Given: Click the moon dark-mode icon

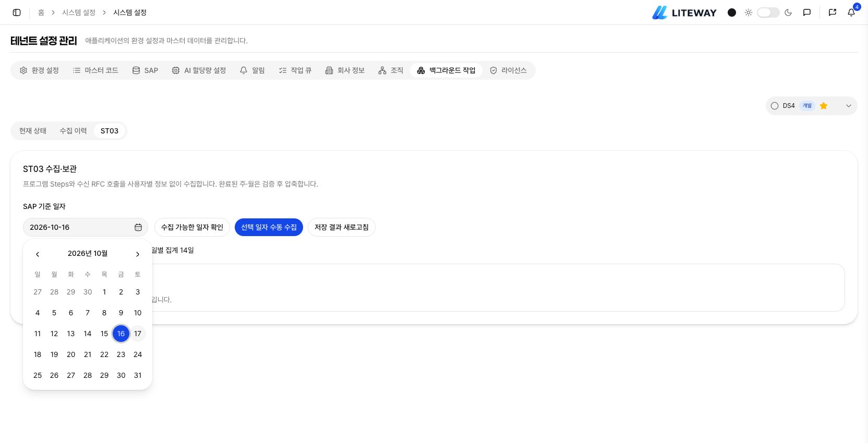Looking at the screenshot, I should point(788,13).
